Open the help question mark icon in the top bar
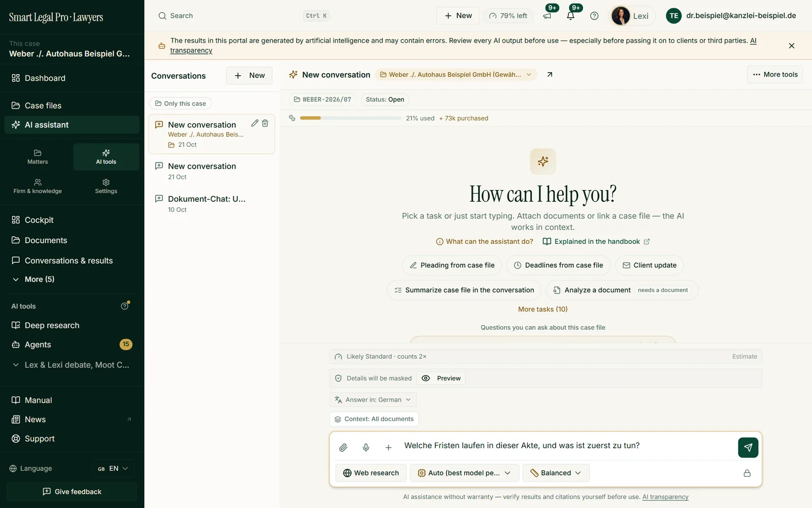 click(594, 16)
